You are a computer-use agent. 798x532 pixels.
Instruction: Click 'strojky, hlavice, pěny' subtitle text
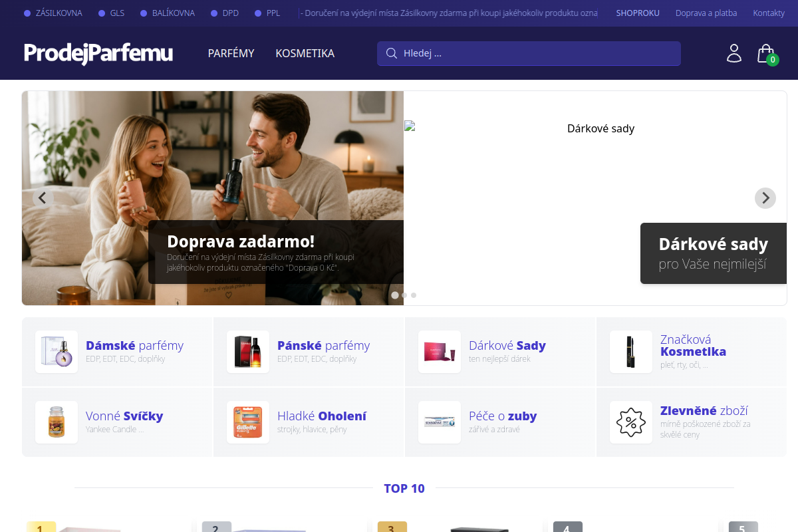click(x=312, y=430)
